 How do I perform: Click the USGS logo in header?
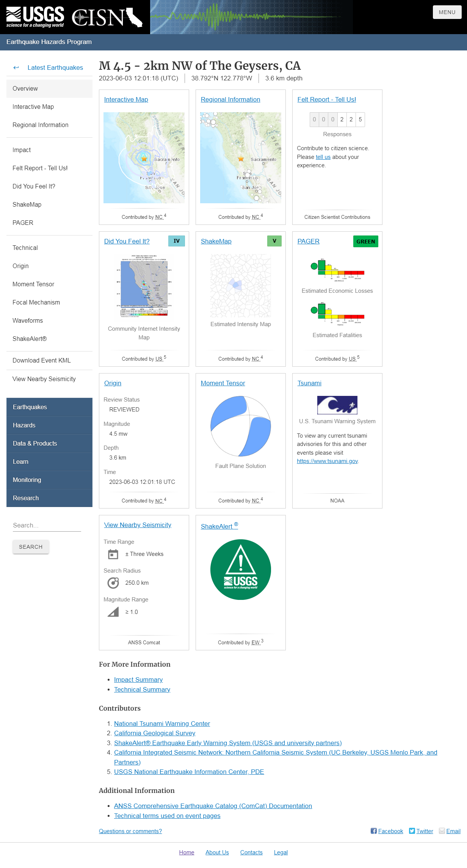pyautogui.click(x=35, y=17)
